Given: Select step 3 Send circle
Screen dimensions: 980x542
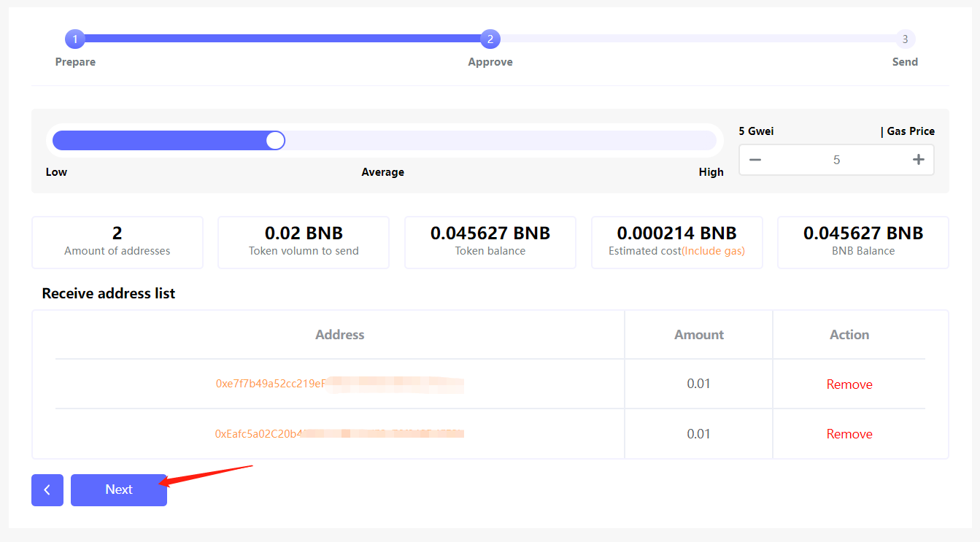Looking at the screenshot, I should [906, 39].
